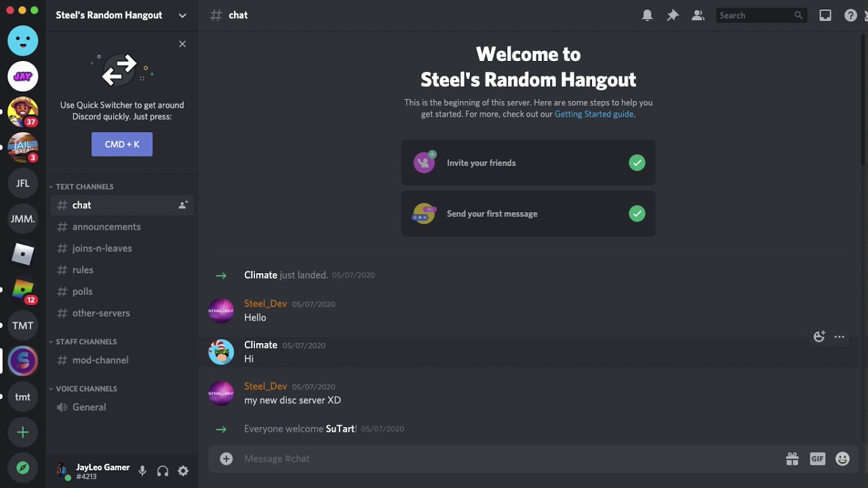Open the GIF picker
The image size is (868, 488).
click(x=818, y=459)
